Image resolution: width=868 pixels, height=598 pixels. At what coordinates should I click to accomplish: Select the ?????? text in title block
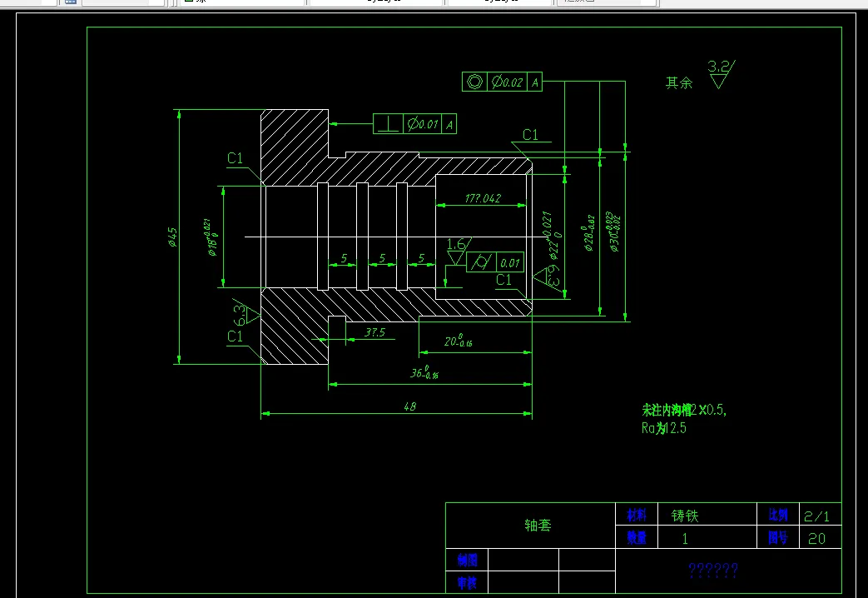[x=713, y=571]
